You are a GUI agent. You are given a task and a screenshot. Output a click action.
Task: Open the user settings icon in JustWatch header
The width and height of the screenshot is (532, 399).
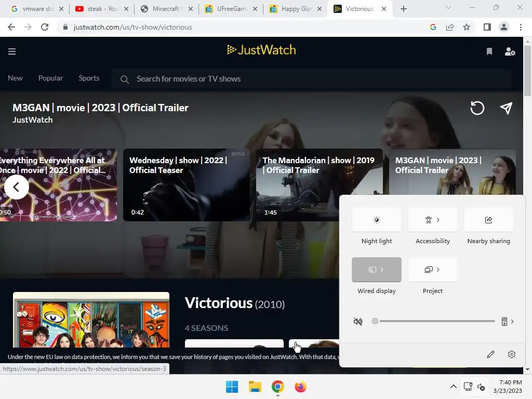point(510,51)
